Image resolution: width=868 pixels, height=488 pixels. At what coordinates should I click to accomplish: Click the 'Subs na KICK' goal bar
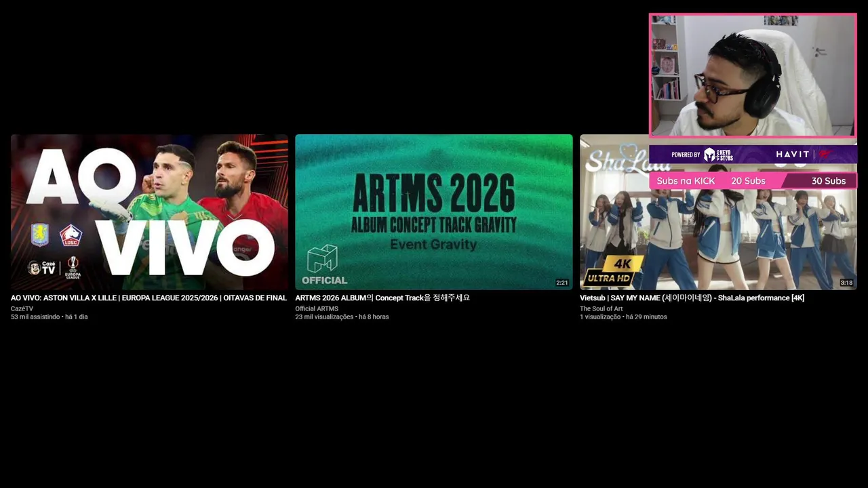pos(753,181)
